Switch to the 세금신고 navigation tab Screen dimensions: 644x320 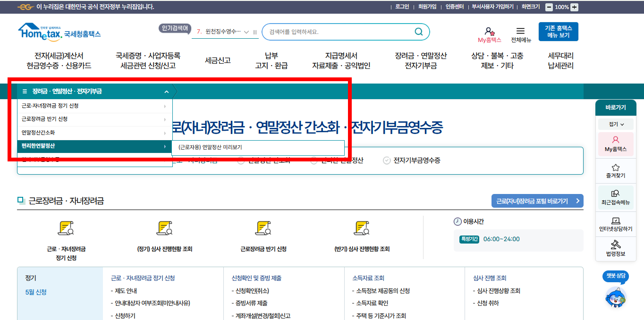tap(217, 60)
